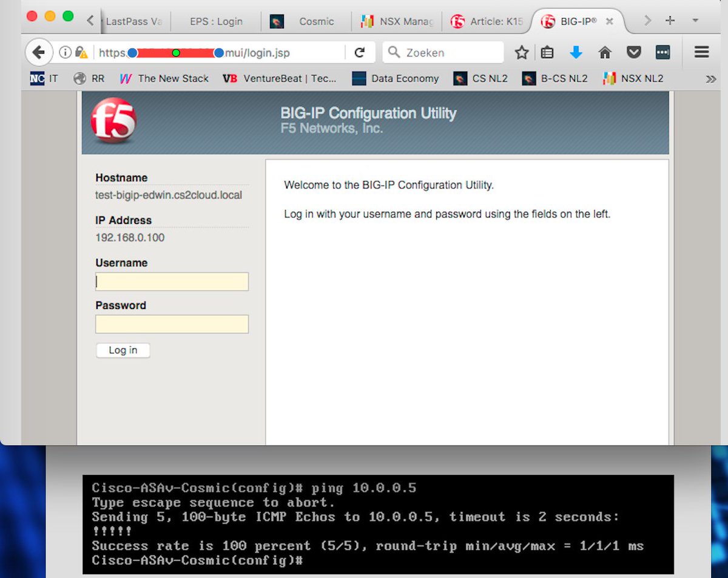Show more bookmarks with double chevron

pyautogui.click(x=711, y=79)
